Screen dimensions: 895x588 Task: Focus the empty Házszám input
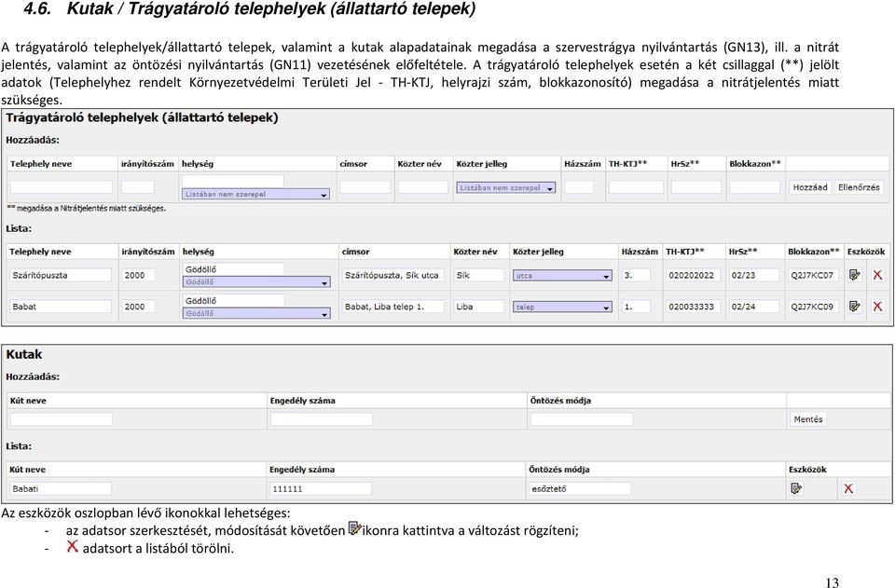579,187
